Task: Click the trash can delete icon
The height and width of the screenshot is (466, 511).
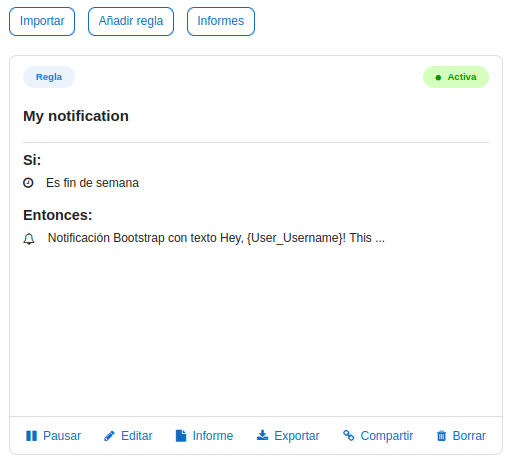Action: point(441,436)
